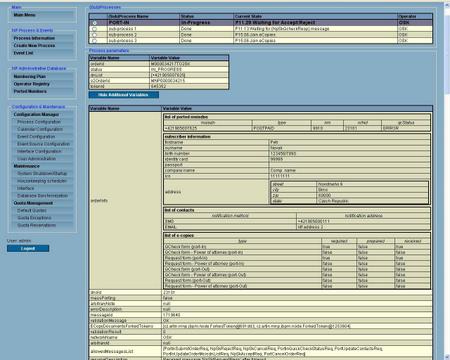This screenshot has height=360, width=450.
Task: Go to Numbering Plan
Action: coord(41,77)
